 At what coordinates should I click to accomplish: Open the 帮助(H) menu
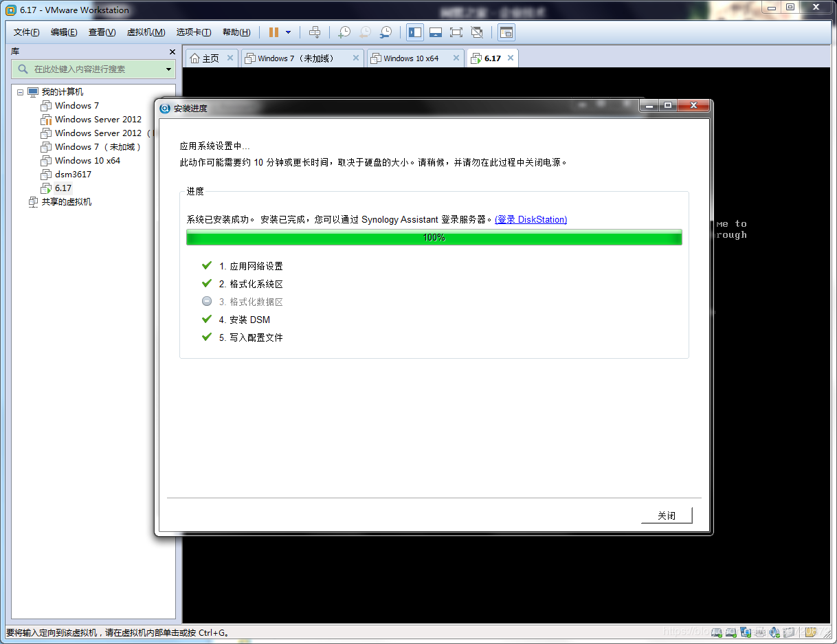pyautogui.click(x=236, y=32)
